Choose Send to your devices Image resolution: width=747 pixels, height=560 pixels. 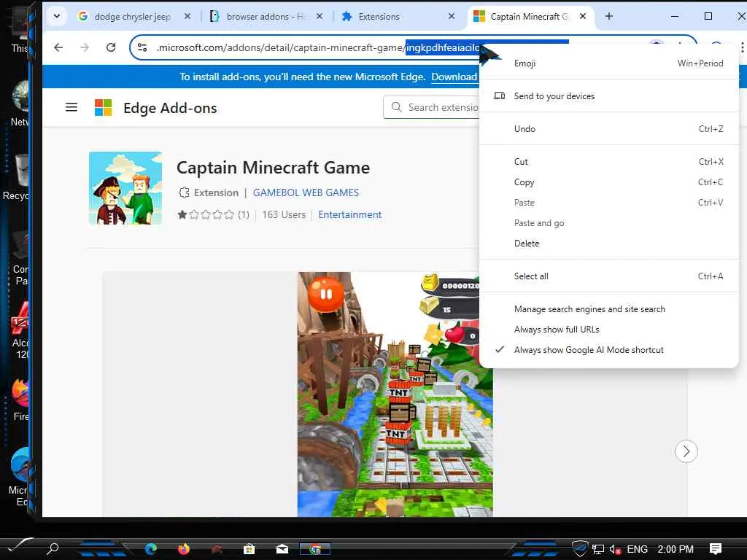(609, 96)
